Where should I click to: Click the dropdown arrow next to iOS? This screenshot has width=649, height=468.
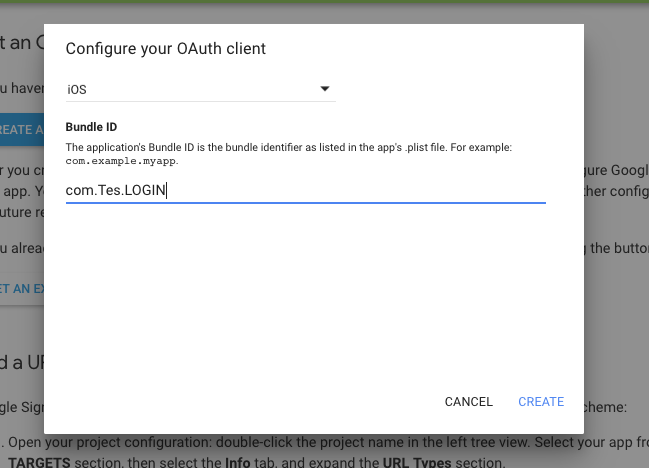click(325, 89)
